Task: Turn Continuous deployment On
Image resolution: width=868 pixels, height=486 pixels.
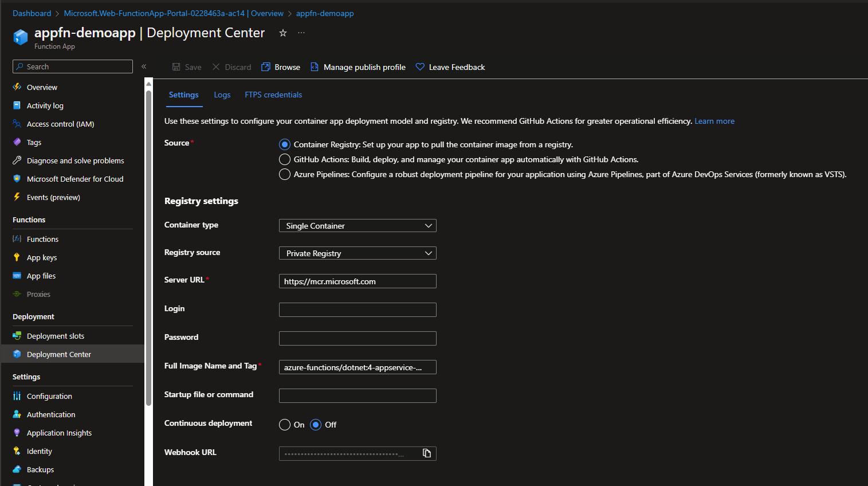Action: click(285, 425)
